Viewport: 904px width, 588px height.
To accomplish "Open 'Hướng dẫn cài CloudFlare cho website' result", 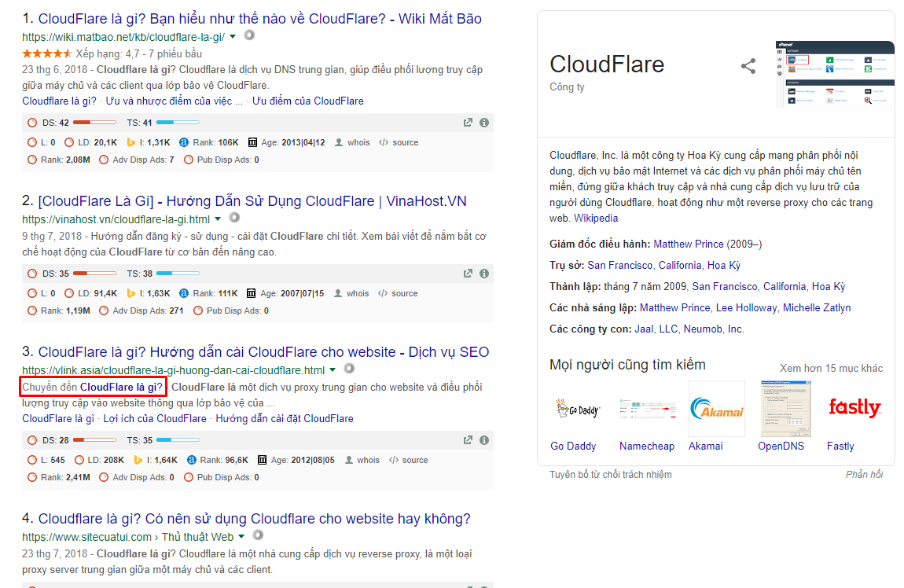I will coord(263,352).
